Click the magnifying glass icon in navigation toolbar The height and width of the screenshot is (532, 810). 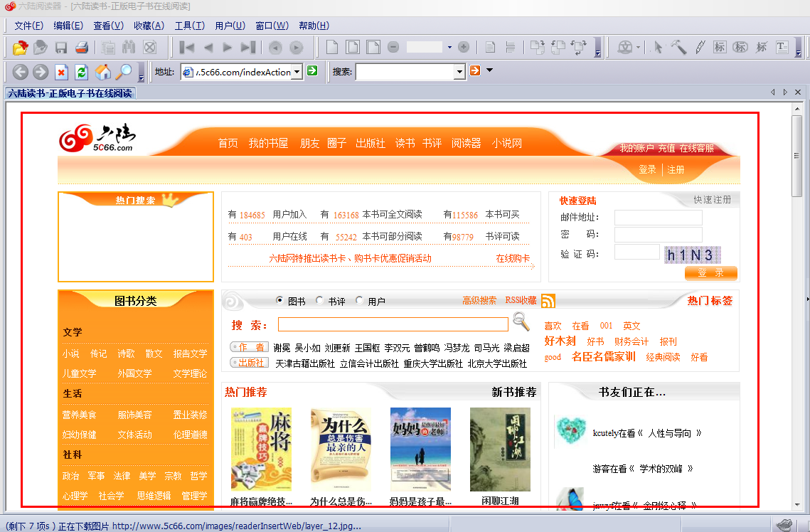(x=124, y=72)
